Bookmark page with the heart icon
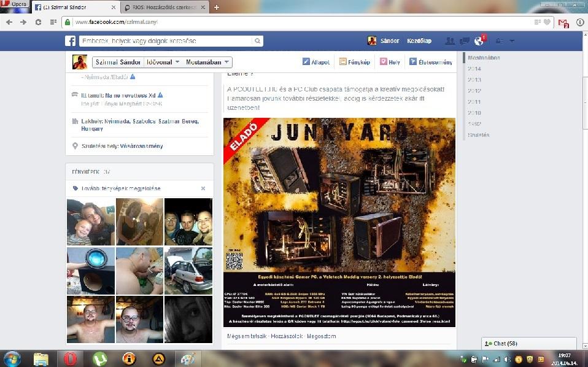The width and height of the screenshot is (588, 367). pos(547,22)
